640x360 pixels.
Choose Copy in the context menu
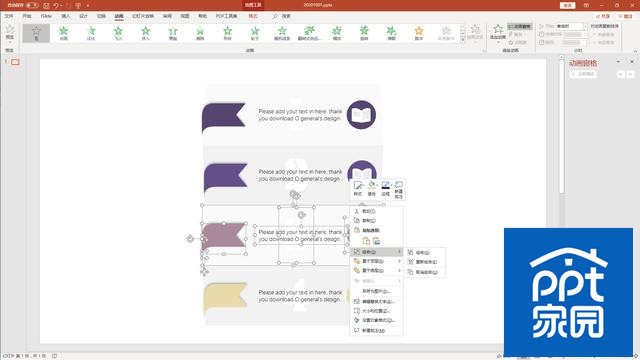point(376,221)
